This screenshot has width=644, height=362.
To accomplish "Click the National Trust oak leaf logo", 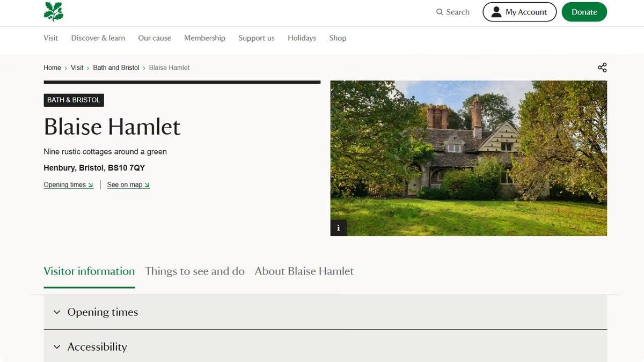I will pos(54,11).
